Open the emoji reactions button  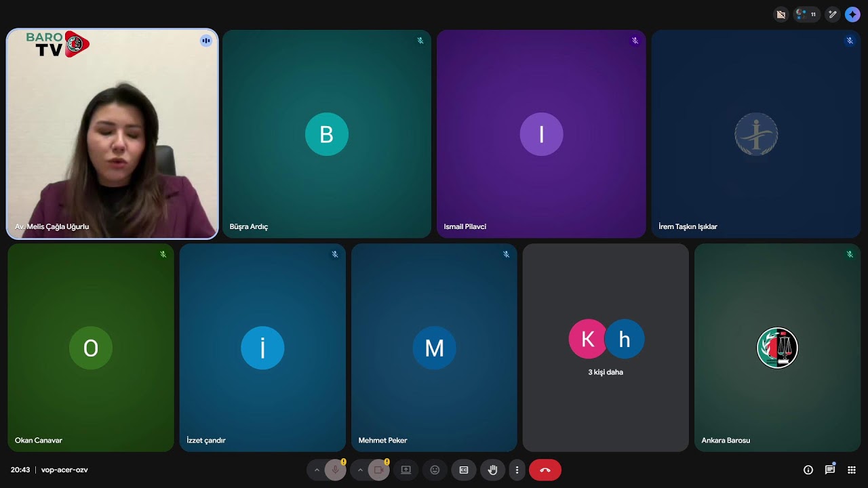click(435, 470)
